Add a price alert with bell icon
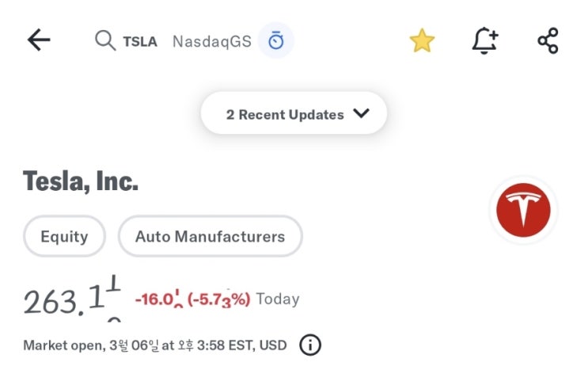Viewport: 588px width, 381px height. [485, 41]
